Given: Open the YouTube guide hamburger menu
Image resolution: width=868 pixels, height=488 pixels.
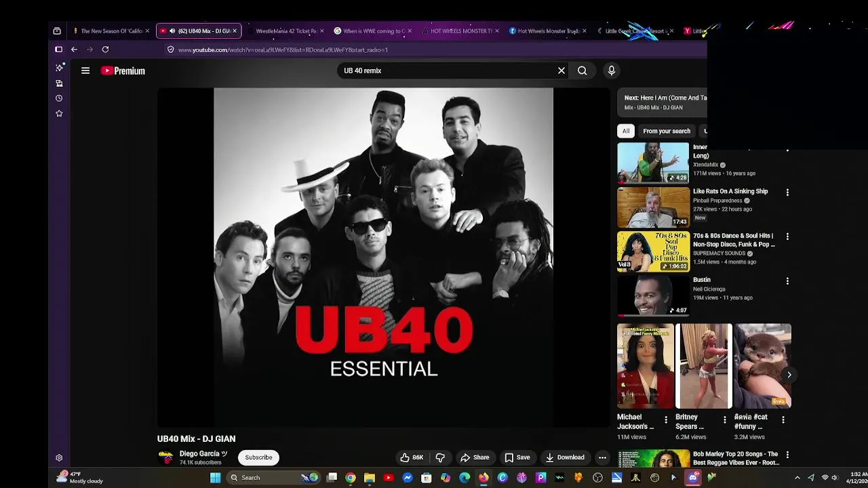Looking at the screenshot, I should (85, 70).
